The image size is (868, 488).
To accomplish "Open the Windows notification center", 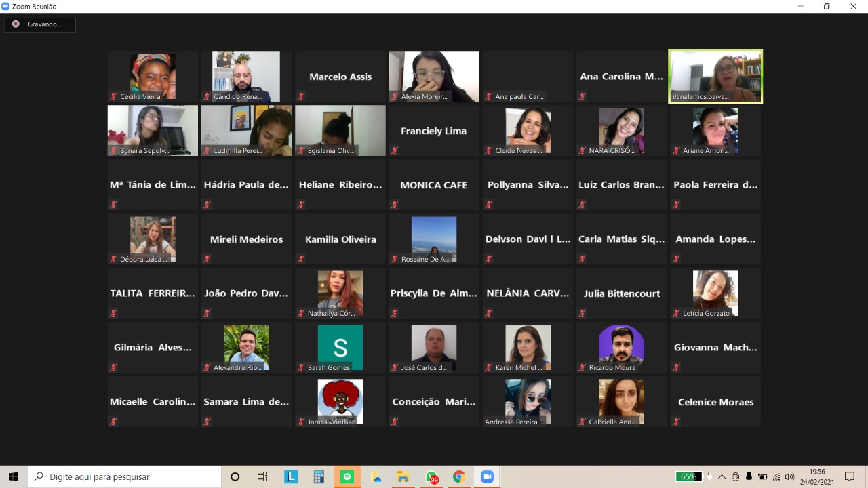I will [x=850, y=476].
